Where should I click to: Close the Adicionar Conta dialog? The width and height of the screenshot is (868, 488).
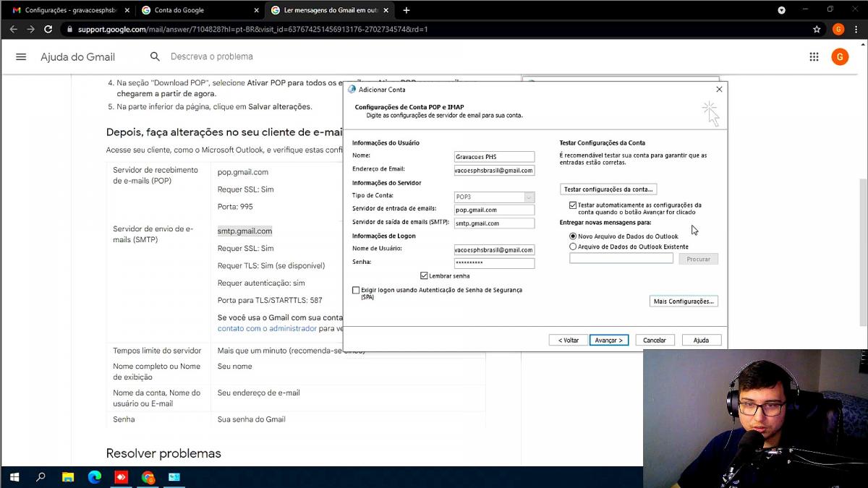click(x=719, y=89)
